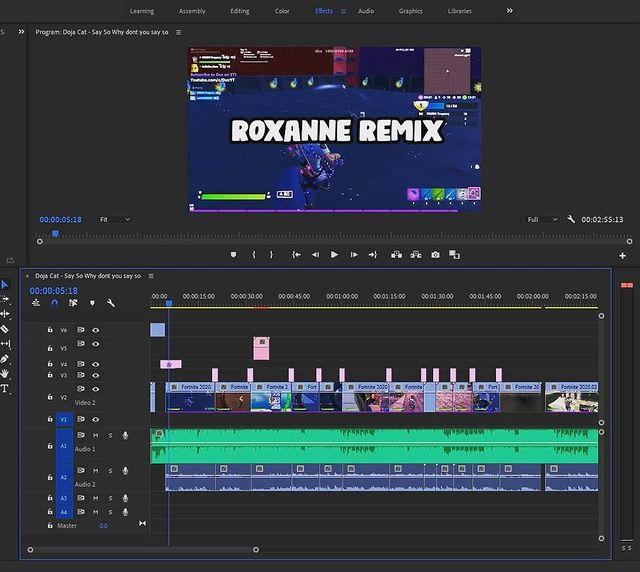640x572 pixels.
Task: Expand collapsed panel chevrons at left
Action: click(21, 31)
